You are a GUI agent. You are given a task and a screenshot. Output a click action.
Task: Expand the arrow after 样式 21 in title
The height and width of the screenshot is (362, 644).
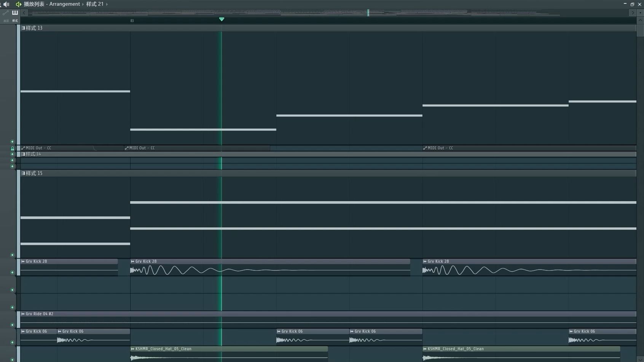pyautogui.click(x=107, y=4)
